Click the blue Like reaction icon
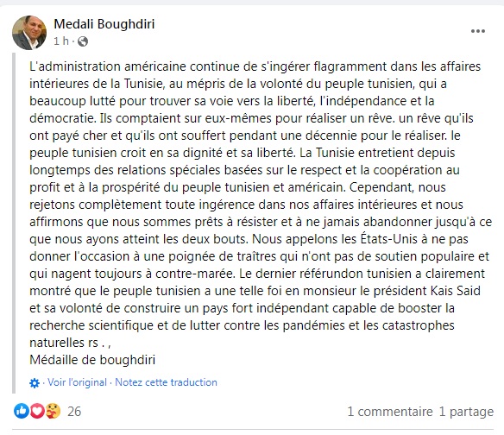This screenshot has height=435, width=504. (x=22, y=411)
